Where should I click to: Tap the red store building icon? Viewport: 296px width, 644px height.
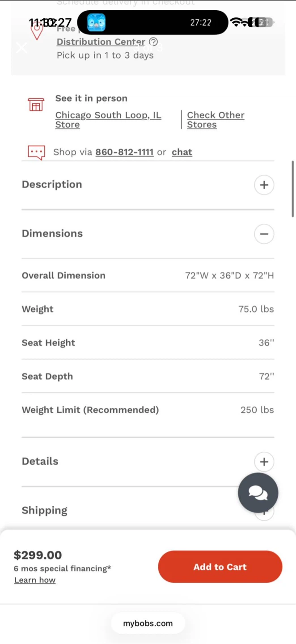coord(36,105)
